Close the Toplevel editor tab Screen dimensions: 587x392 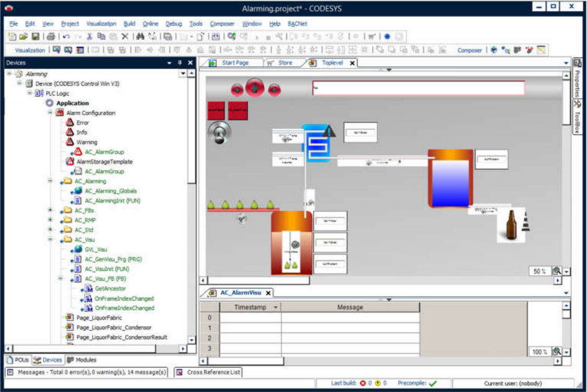[x=352, y=63]
